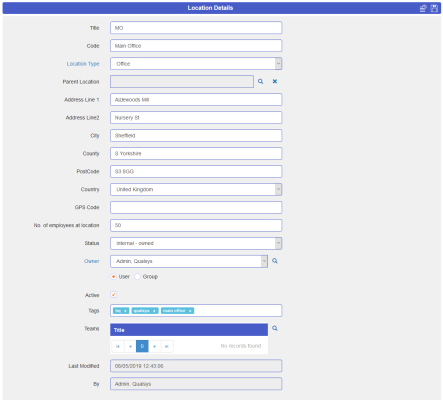Image resolution: width=443 pixels, height=400 pixels.
Task: Open the Teams search magnifier
Action: (275, 328)
